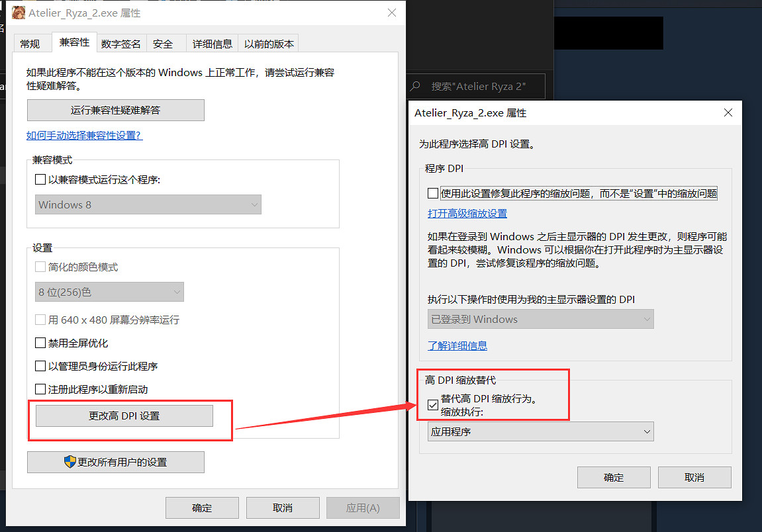
Task: Click 更改所有用户的设置 shield button
Action: [116, 463]
